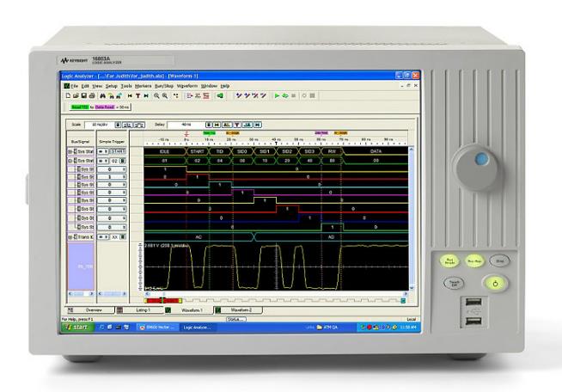Expand the Trans K bus row

(x=69, y=236)
